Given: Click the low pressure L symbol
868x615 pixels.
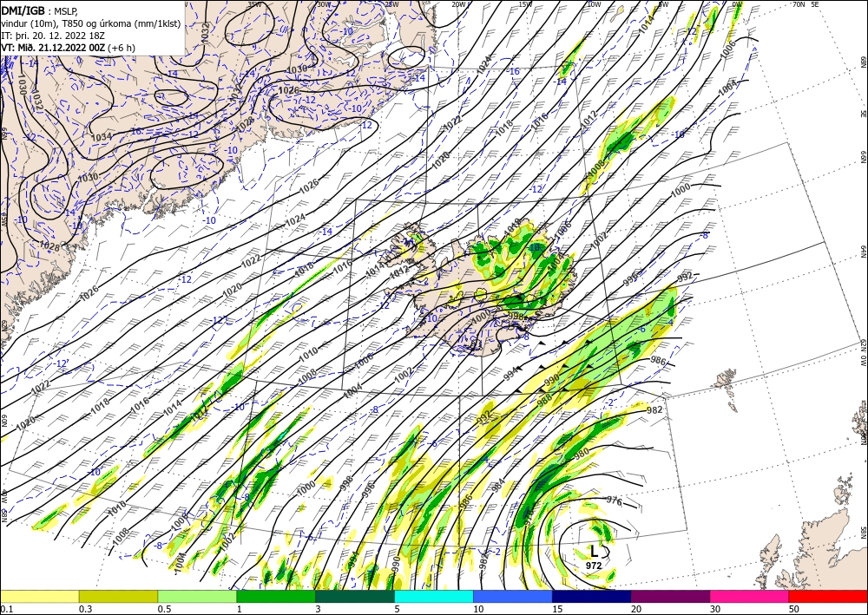Looking at the screenshot, I should tap(594, 551).
